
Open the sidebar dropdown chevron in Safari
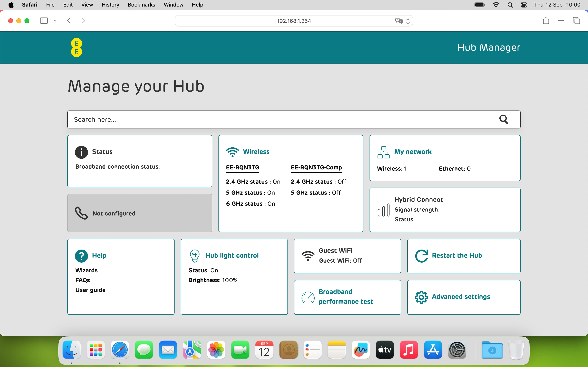[x=55, y=21]
